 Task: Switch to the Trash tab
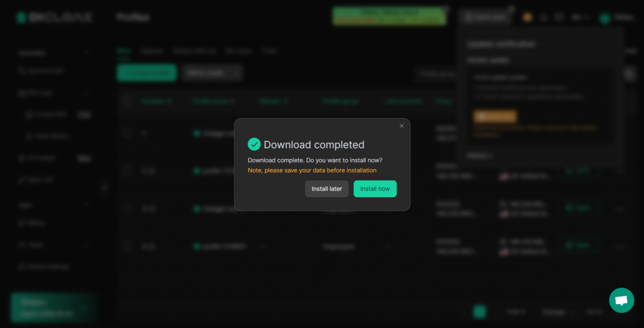click(269, 51)
